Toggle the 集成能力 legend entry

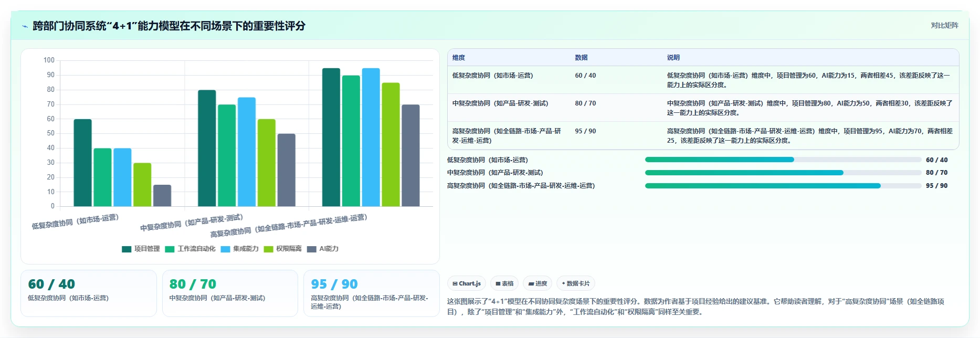pos(239,249)
